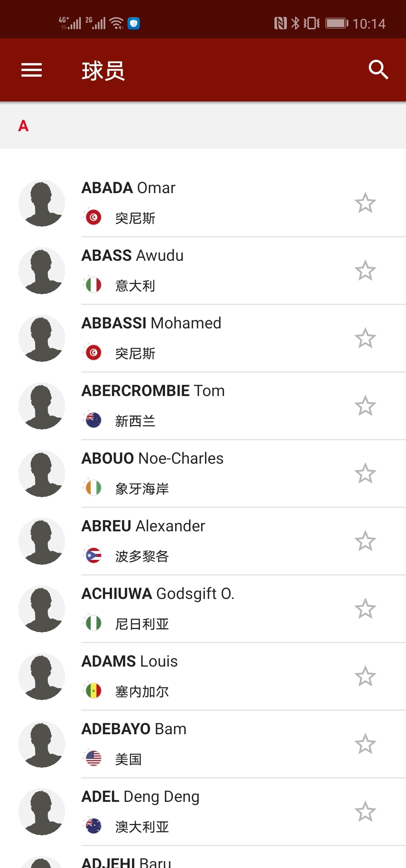406x868 pixels.
Task: Click the red letter A section header
Action: pos(23,126)
